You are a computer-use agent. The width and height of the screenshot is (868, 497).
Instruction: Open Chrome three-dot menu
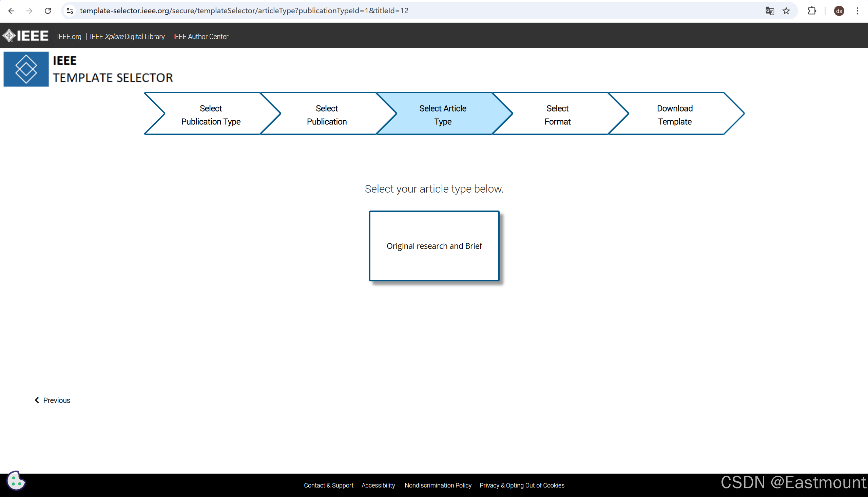[857, 11]
